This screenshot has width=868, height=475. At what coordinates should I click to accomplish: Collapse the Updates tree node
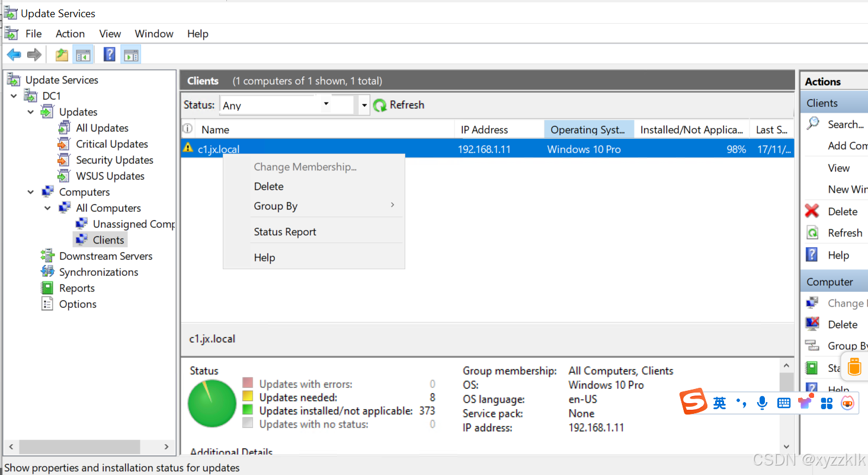[x=31, y=111]
